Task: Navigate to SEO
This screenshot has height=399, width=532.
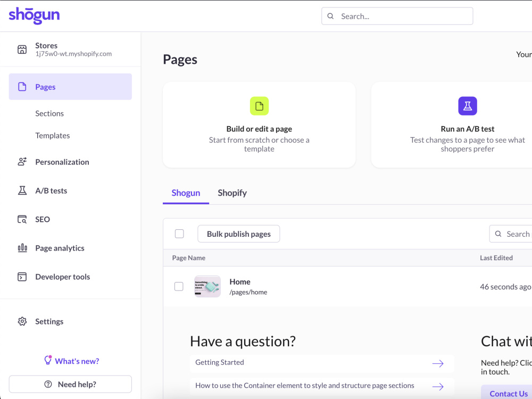Action: pyautogui.click(x=43, y=220)
